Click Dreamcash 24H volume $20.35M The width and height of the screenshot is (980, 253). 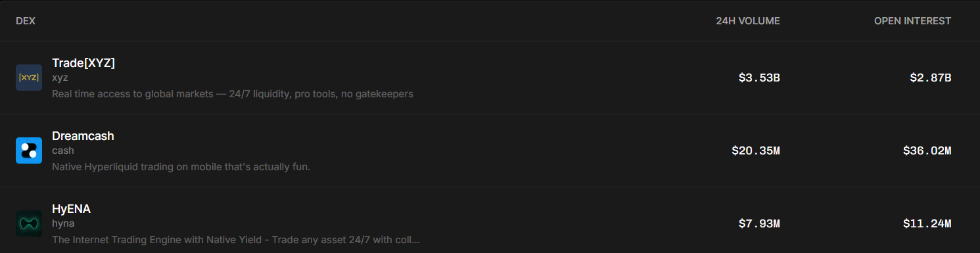pyautogui.click(x=756, y=150)
